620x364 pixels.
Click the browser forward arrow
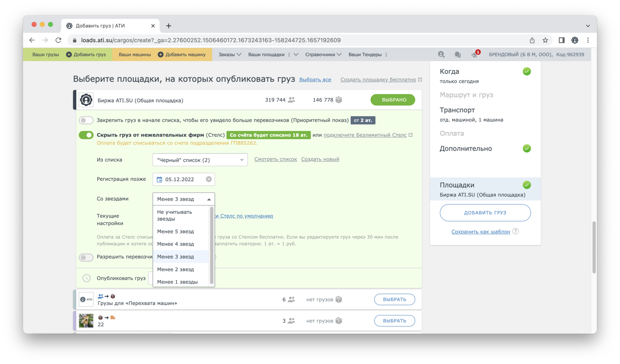pos(45,40)
